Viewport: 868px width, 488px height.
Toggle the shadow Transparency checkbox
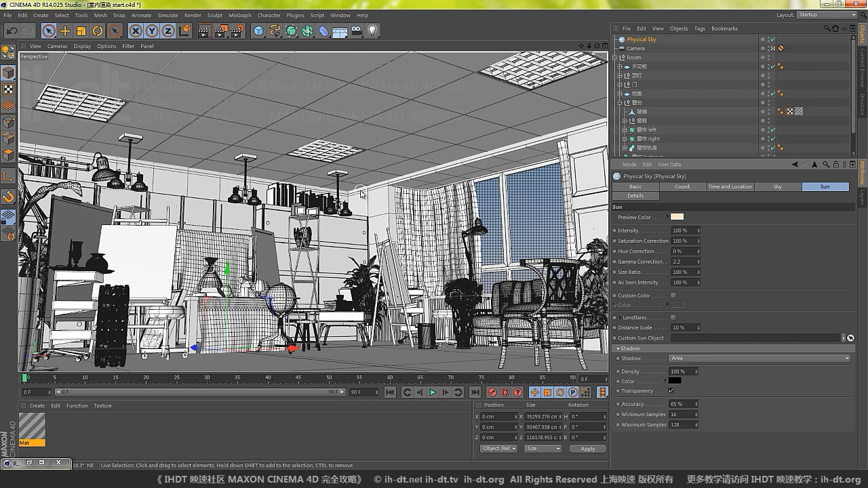point(671,391)
